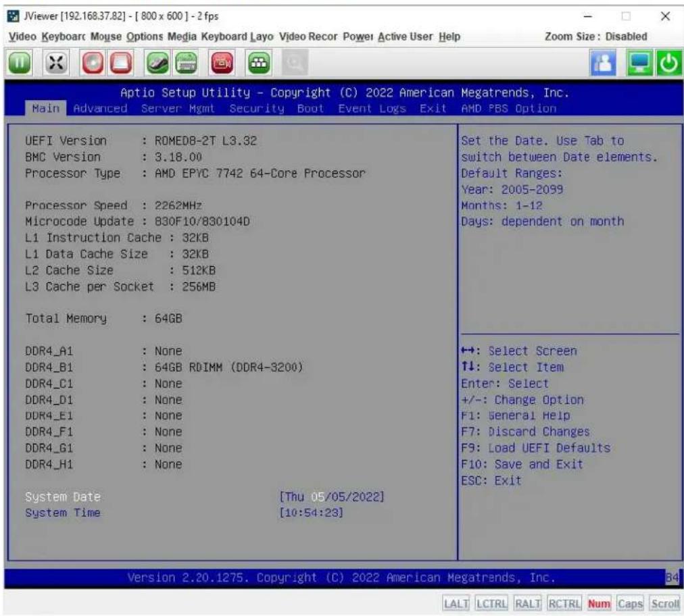Viewport: 684px width, 616px height.
Task: Click the UEFI Version ROMED8-2T L3.32 value
Action: click(206, 140)
